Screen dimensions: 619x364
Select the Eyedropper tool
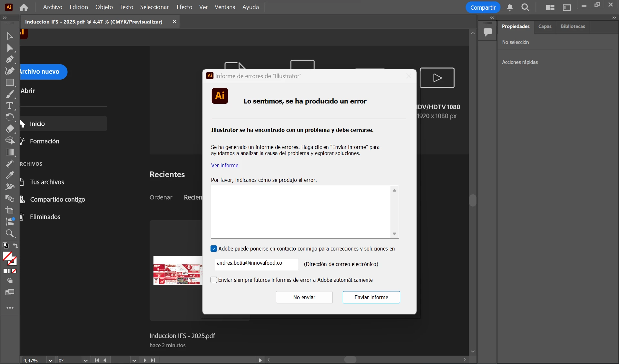tap(10, 175)
